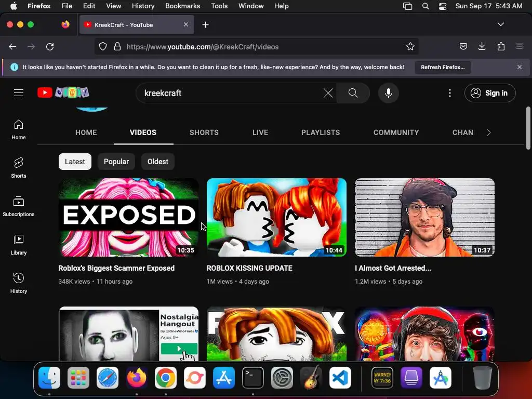Open Trash in the Dock
Image resolution: width=532 pixels, height=399 pixels.
[483, 378]
